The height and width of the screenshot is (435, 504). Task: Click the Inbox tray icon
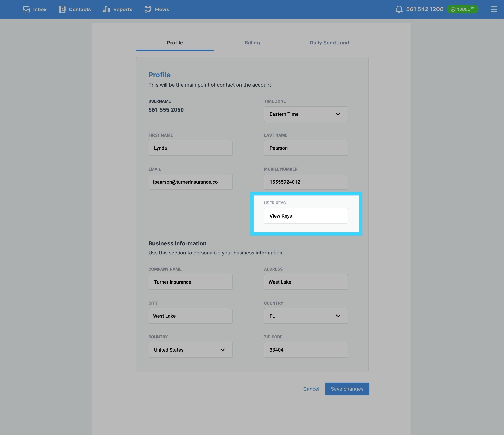coord(26,9)
